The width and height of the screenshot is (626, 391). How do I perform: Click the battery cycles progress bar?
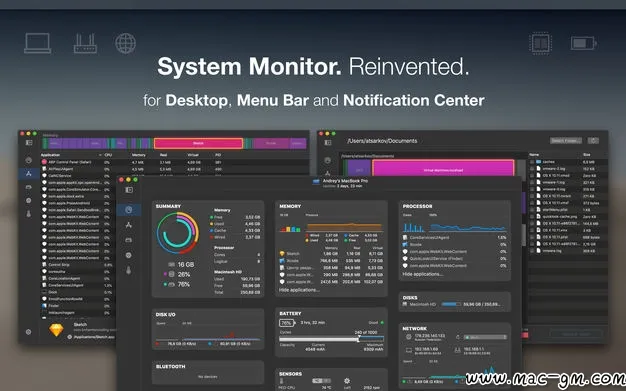[x=331, y=339]
